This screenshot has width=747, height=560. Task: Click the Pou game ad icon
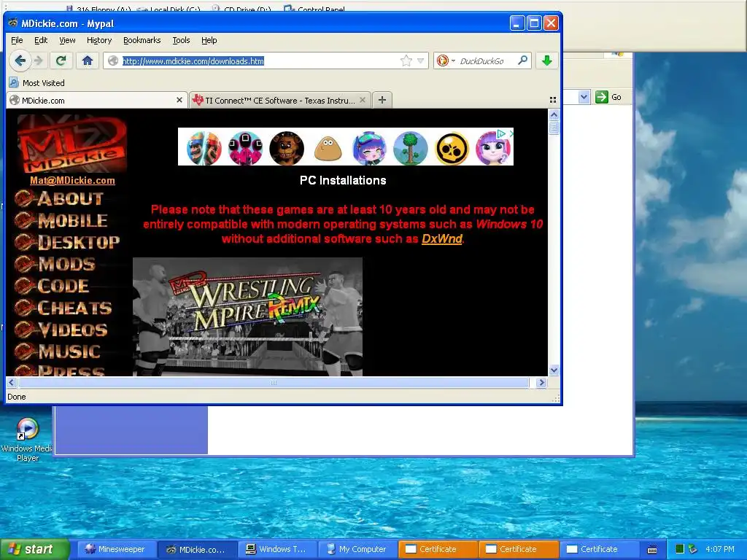328,148
